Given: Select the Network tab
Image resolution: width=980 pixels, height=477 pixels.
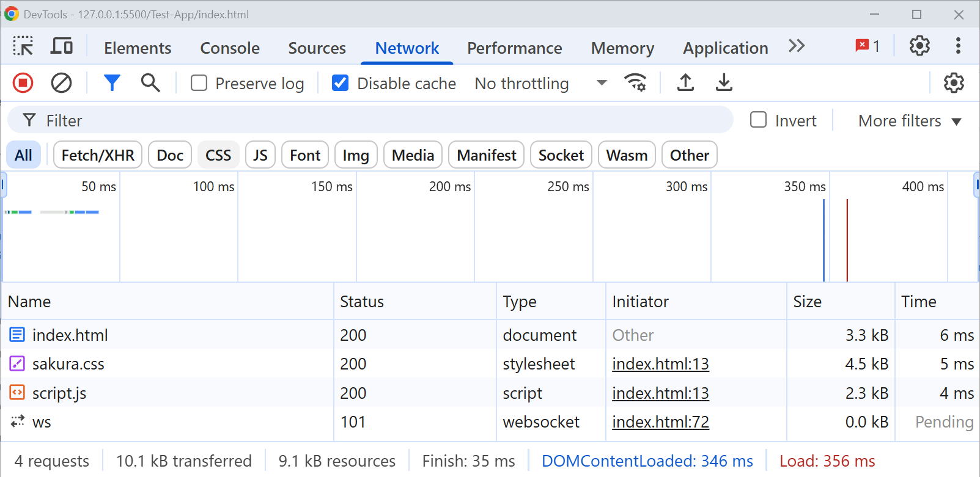Looking at the screenshot, I should (x=407, y=48).
